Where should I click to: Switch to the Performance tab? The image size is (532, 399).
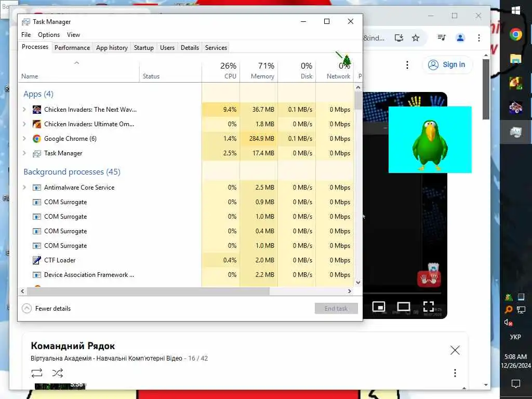(72, 48)
